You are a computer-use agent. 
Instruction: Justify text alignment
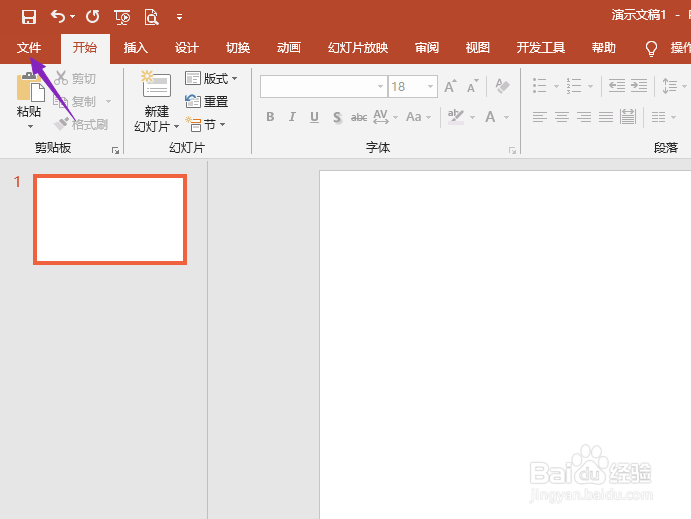[x=606, y=117]
